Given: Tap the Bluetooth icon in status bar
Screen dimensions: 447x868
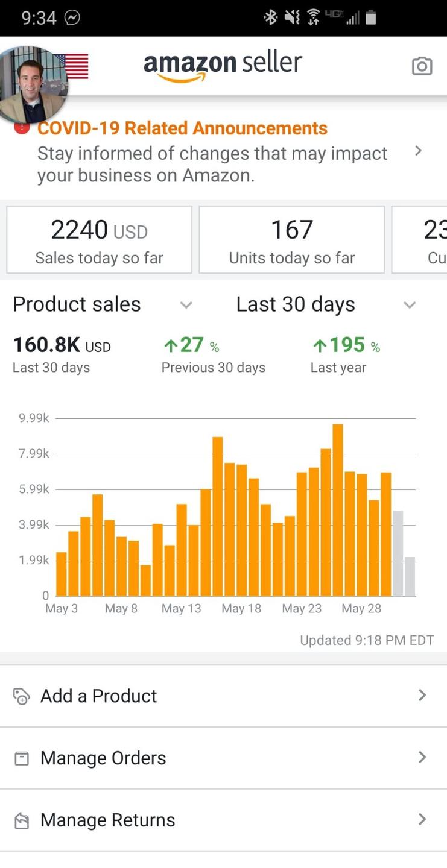Looking at the screenshot, I should click(270, 18).
